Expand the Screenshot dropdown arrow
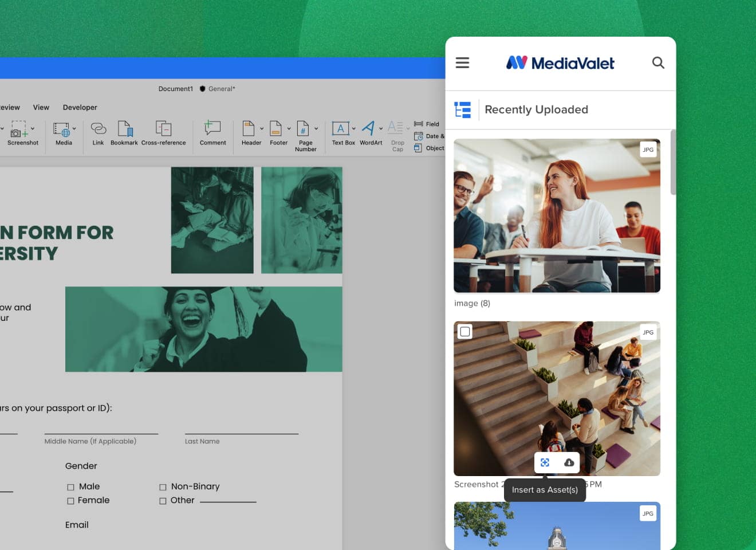The image size is (756, 550). (x=33, y=128)
